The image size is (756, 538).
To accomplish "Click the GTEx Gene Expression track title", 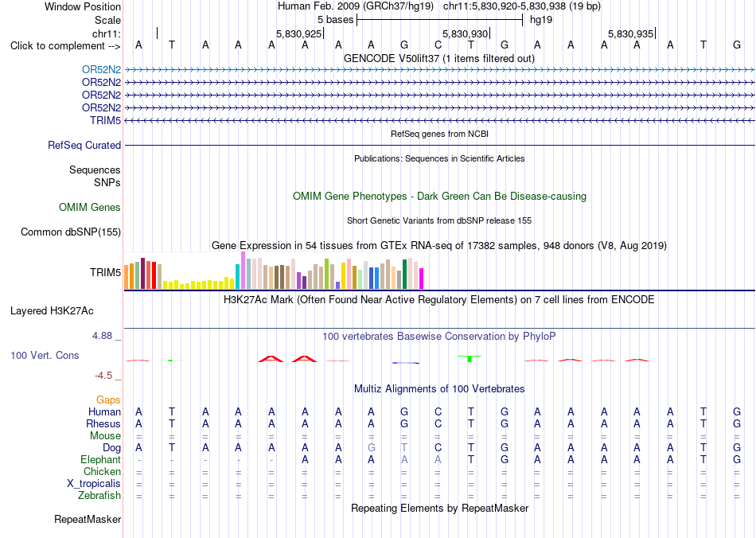I will point(439,245).
